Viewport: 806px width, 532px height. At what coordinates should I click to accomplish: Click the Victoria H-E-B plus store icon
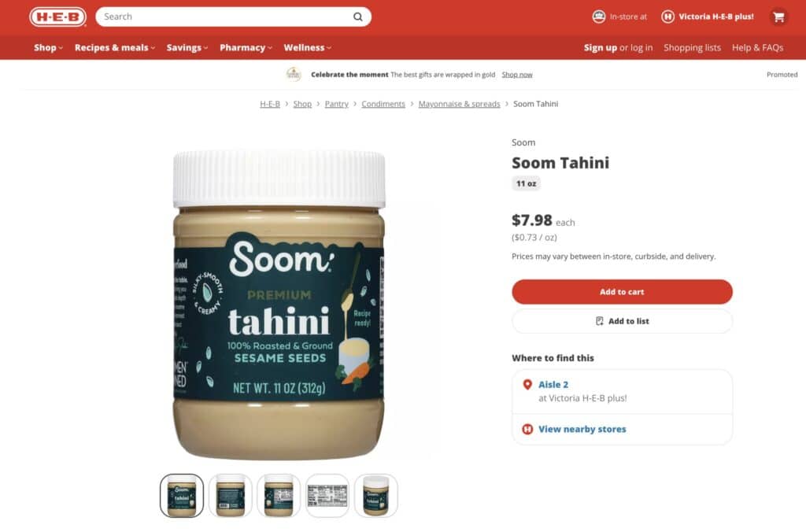click(x=667, y=17)
